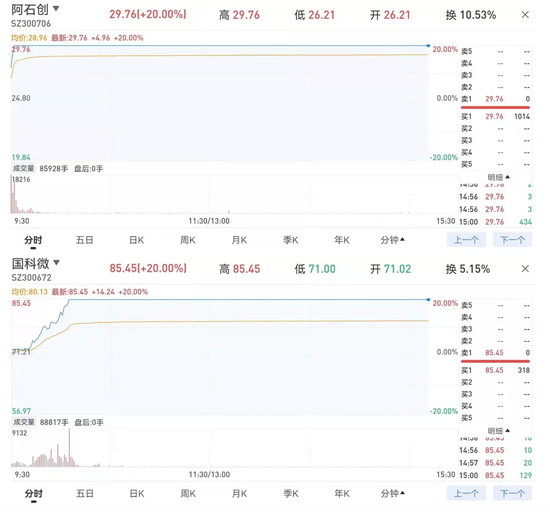Click 国科微 stock code SZ300672
Image resolution: width=550 pixels, height=512 pixels.
(32, 278)
